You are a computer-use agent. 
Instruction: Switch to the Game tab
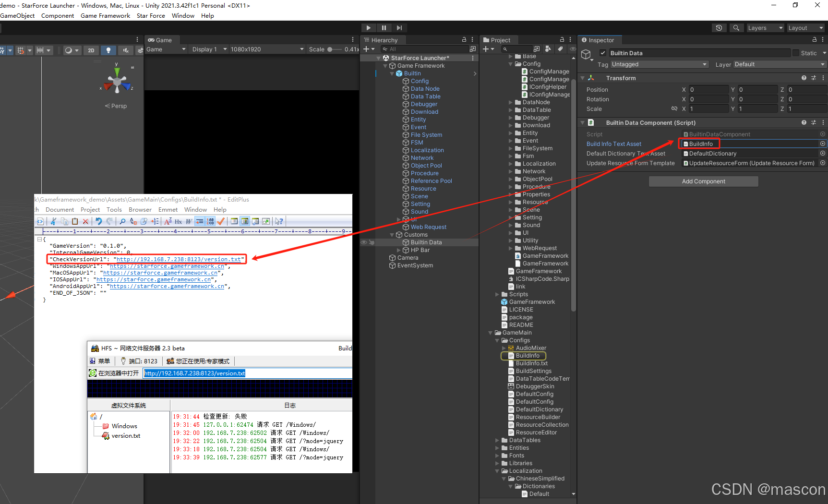click(x=161, y=40)
